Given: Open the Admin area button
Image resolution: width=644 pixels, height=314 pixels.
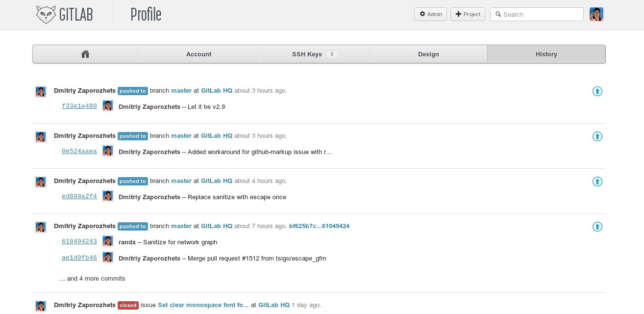Looking at the screenshot, I should click(x=430, y=14).
